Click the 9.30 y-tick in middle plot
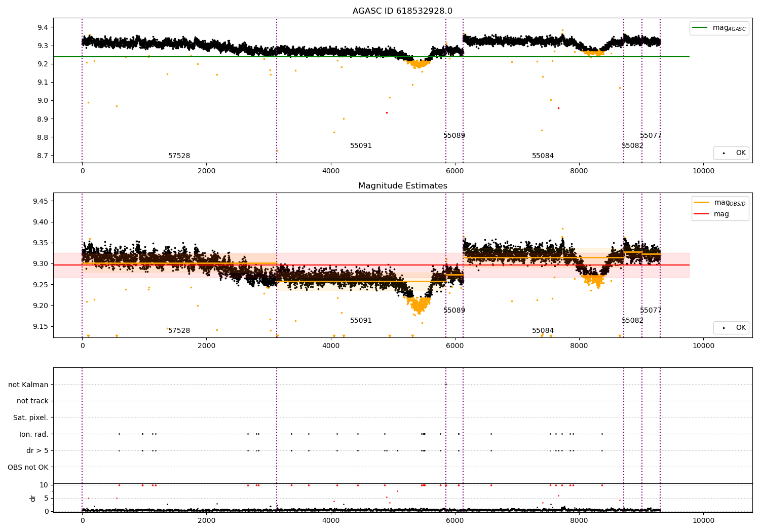The width and height of the screenshot is (760, 532). pos(41,264)
